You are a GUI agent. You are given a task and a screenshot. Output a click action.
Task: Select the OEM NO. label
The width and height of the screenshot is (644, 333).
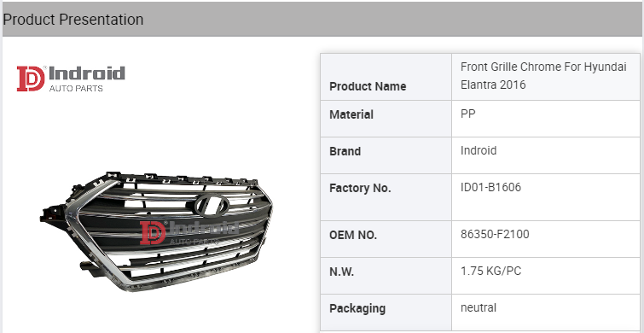(353, 235)
